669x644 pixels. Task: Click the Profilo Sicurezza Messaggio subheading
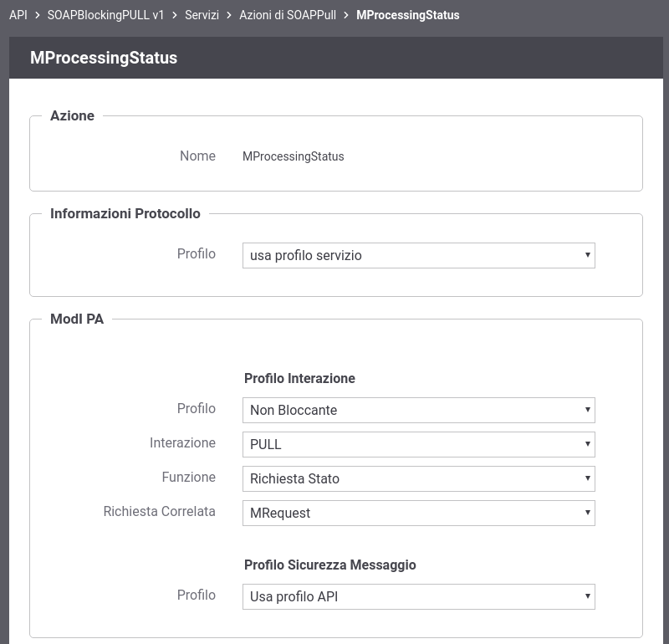(x=329, y=565)
